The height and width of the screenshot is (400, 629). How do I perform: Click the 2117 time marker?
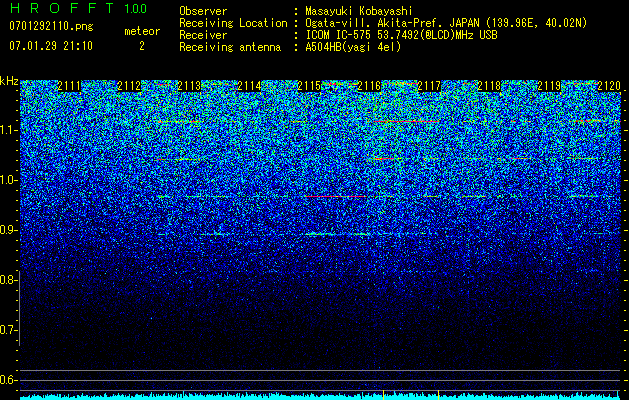point(429,86)
